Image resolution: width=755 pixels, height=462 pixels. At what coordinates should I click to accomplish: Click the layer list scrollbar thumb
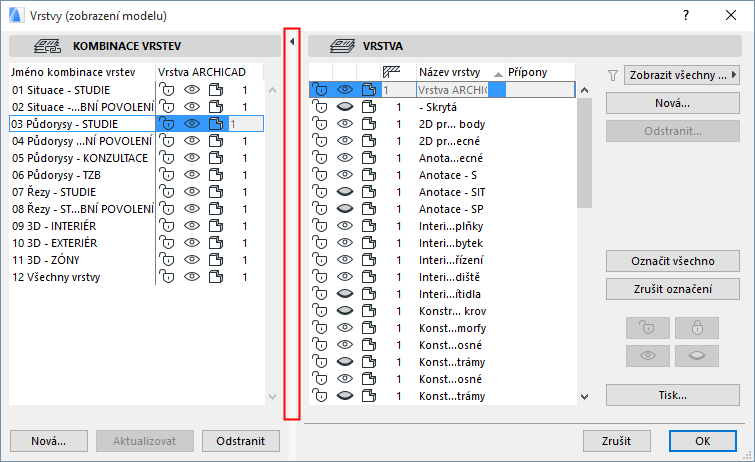(585, 153)
